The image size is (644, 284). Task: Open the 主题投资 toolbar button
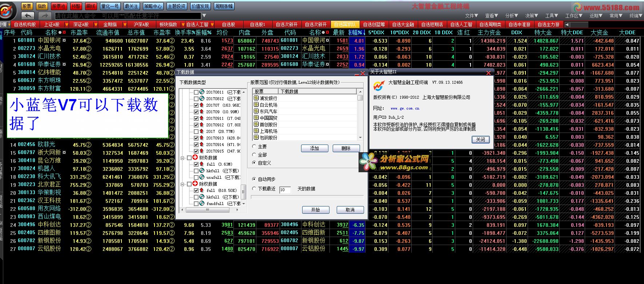click(x=177, y=6)
